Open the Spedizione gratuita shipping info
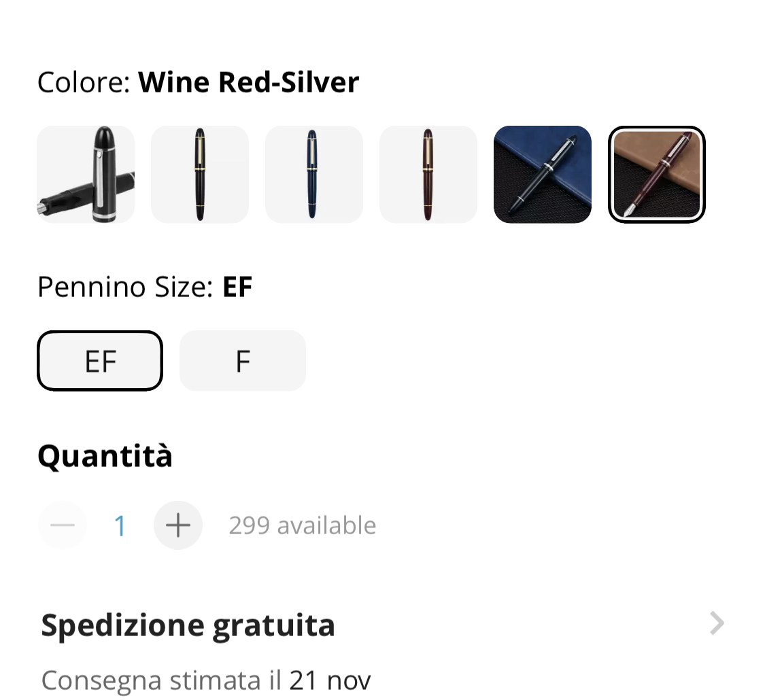The image size is (765, 700). click(188, 625)
